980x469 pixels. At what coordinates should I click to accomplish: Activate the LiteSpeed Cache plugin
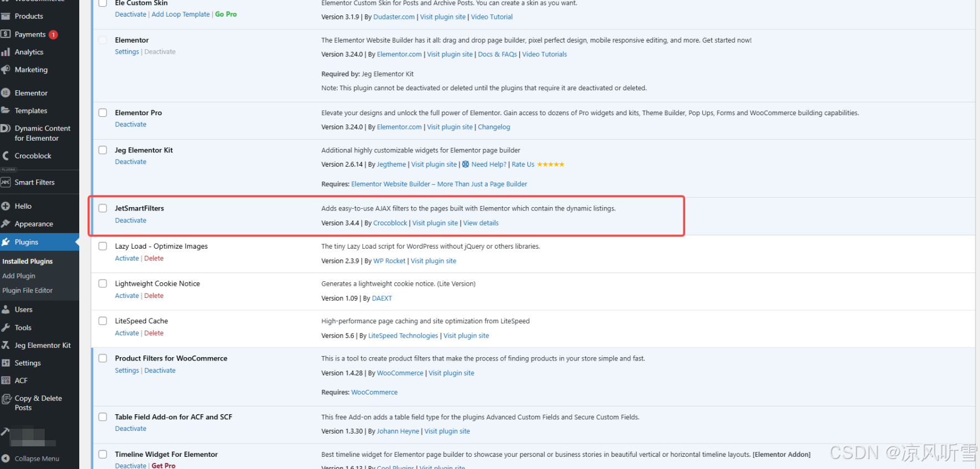point(127,333)
